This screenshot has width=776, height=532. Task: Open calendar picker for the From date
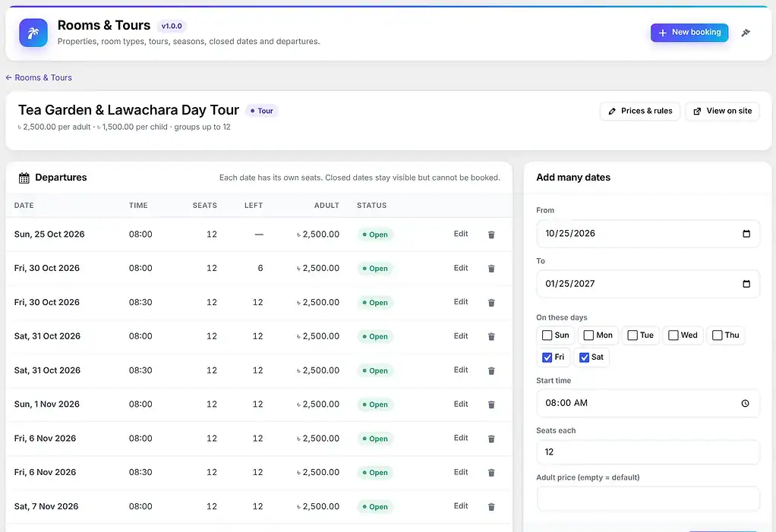746,234
